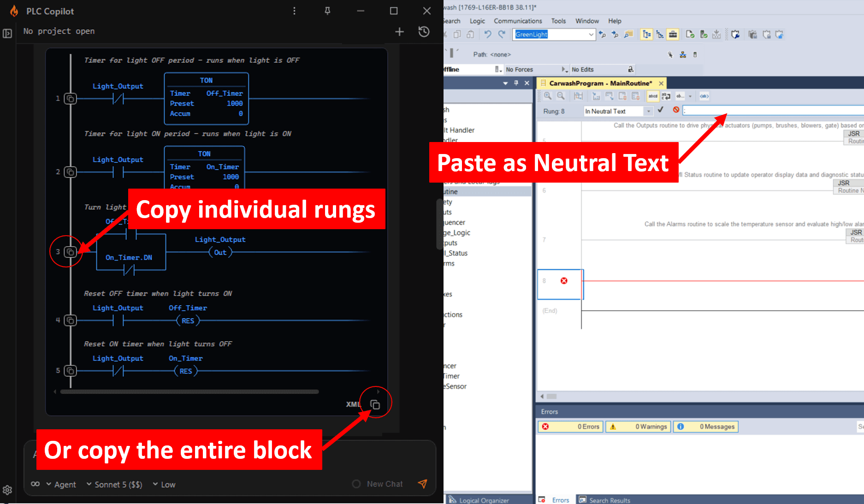Copy rung 3 using its copy icon
Image resolution: width=864 pixels, height=504 pixels.
click(70, 252)
